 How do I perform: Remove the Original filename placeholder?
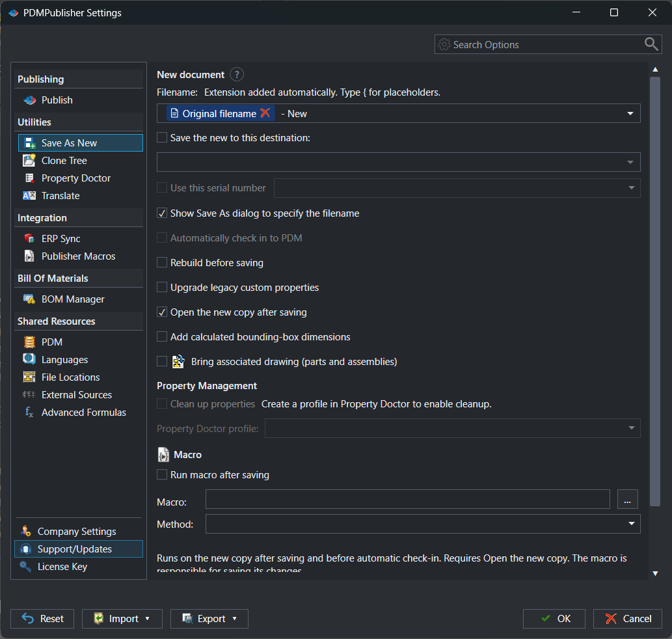(265, 113)
